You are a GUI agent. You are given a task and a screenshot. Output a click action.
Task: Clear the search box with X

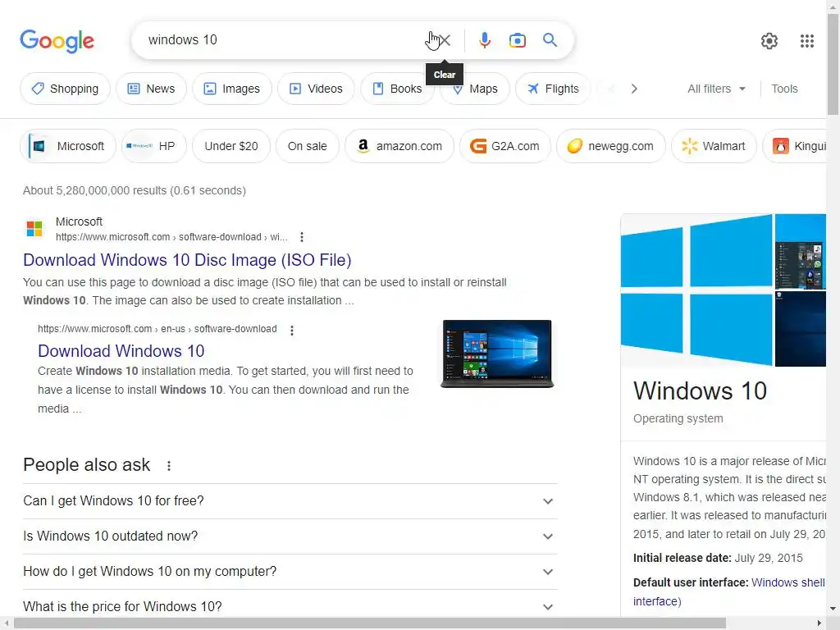point(444,40)
